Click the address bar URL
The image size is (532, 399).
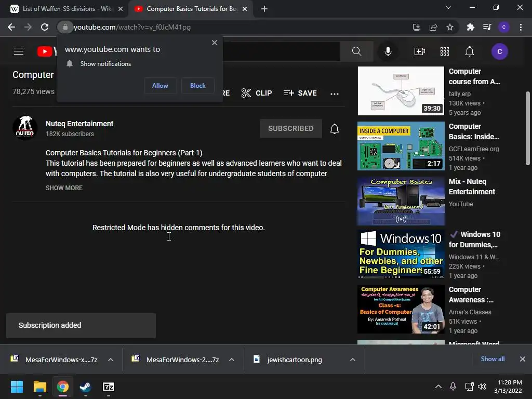pos(132,27)
